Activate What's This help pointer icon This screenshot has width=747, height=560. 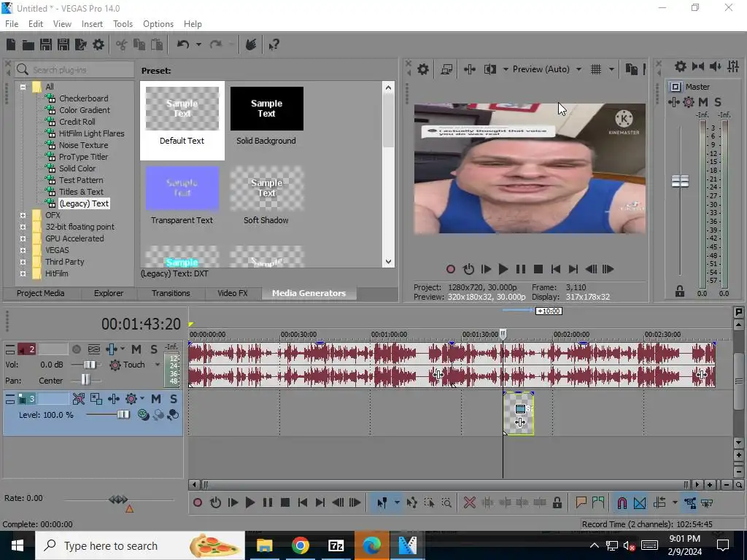[x=274, y=44]
